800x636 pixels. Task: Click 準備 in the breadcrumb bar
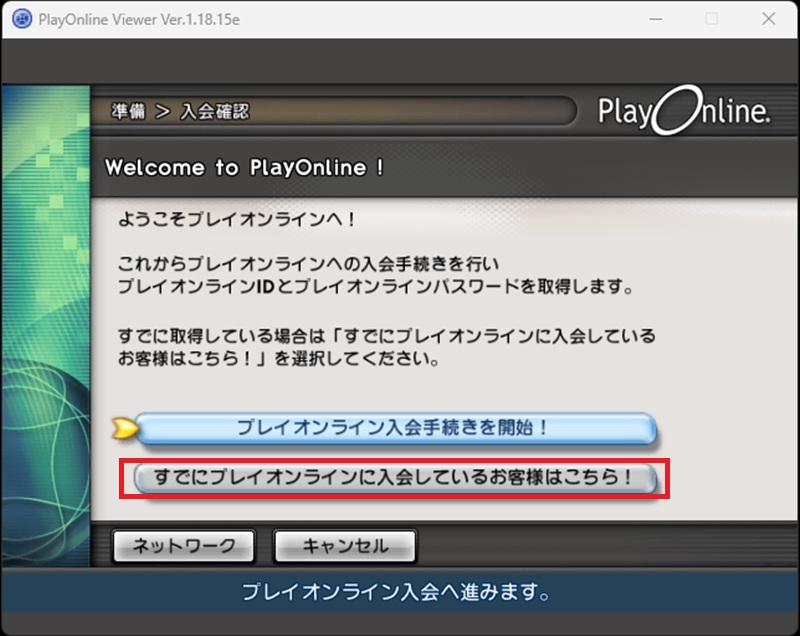coord(126,111)
